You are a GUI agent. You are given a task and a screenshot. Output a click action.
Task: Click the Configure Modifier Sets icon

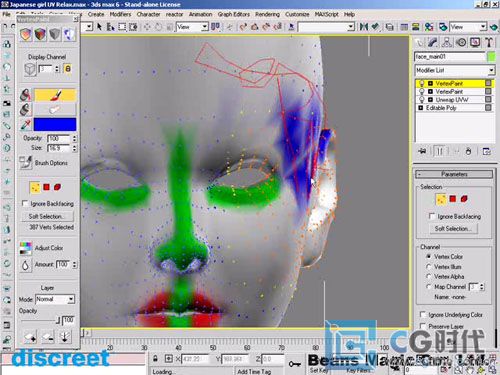pyautogui.click(x=486, y=151)
